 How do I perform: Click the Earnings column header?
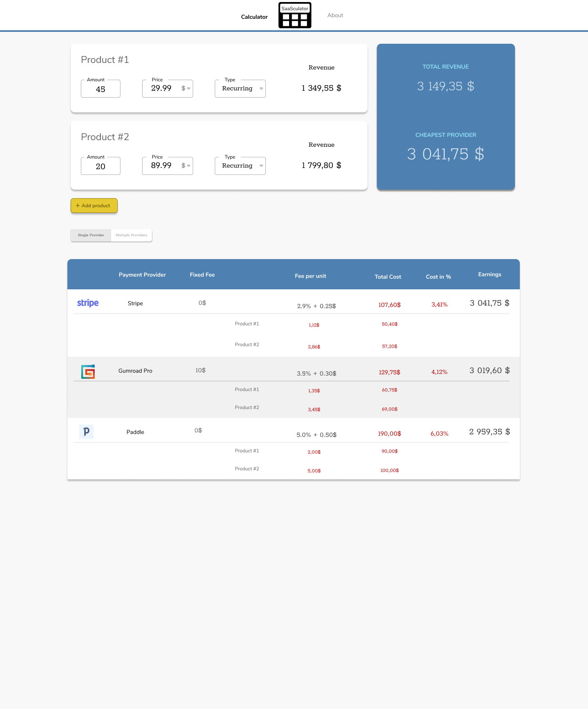click(x=489, y=275)
